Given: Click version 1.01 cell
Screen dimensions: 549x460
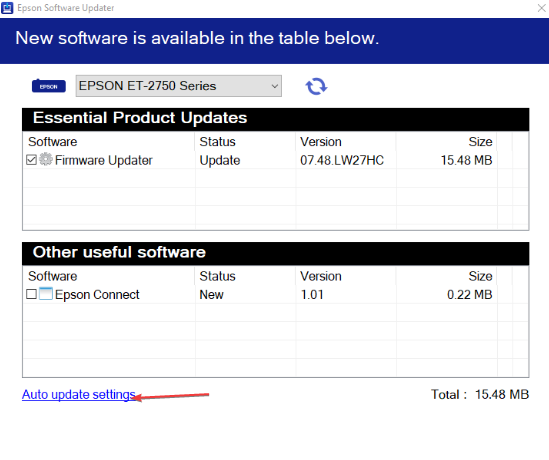Looking at the screenshot, I should click(x=312, y=295).
